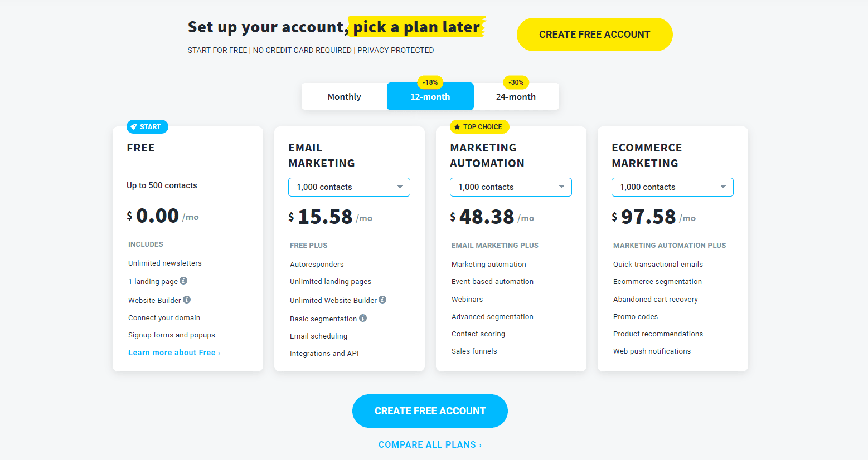Open the Marketing Automation contacts selector
Image resolution: width=868 pixels, height=460 pixels.
[511, 187]
